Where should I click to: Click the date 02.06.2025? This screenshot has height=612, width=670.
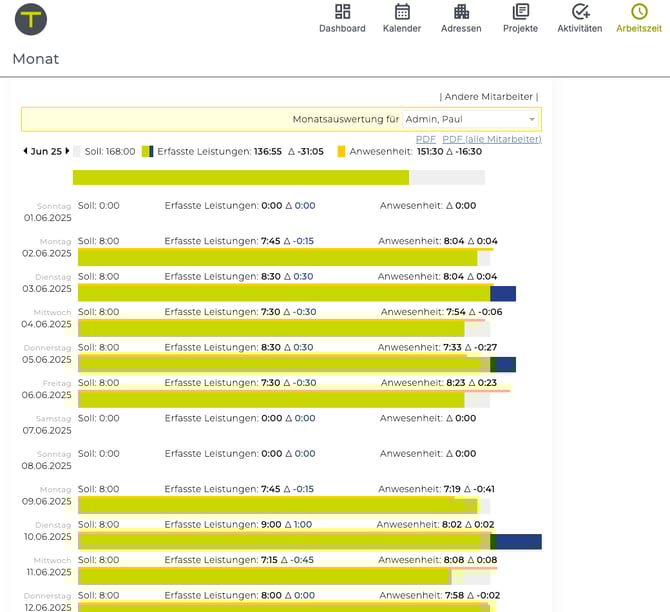coord(47,253)
